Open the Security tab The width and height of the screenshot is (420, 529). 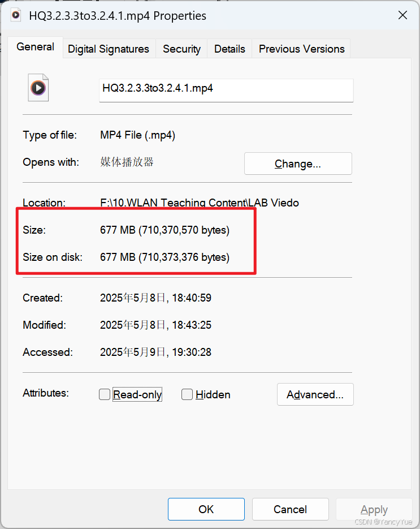181,49
